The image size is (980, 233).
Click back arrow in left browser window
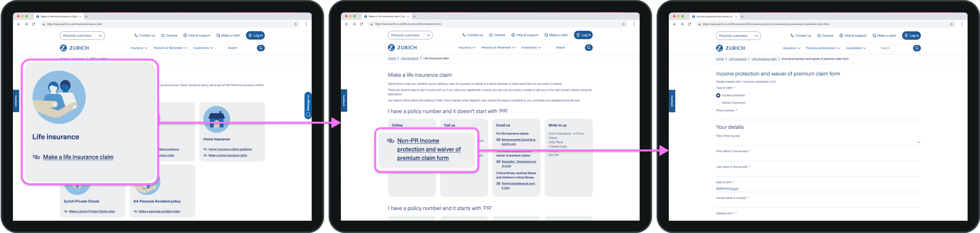click(19, 24)
